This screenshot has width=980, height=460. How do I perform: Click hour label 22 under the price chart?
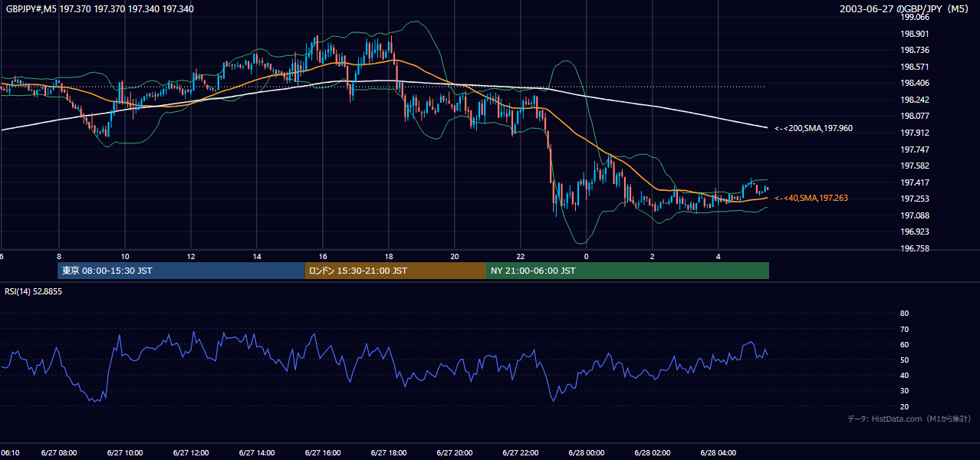[x=521, y=256]
